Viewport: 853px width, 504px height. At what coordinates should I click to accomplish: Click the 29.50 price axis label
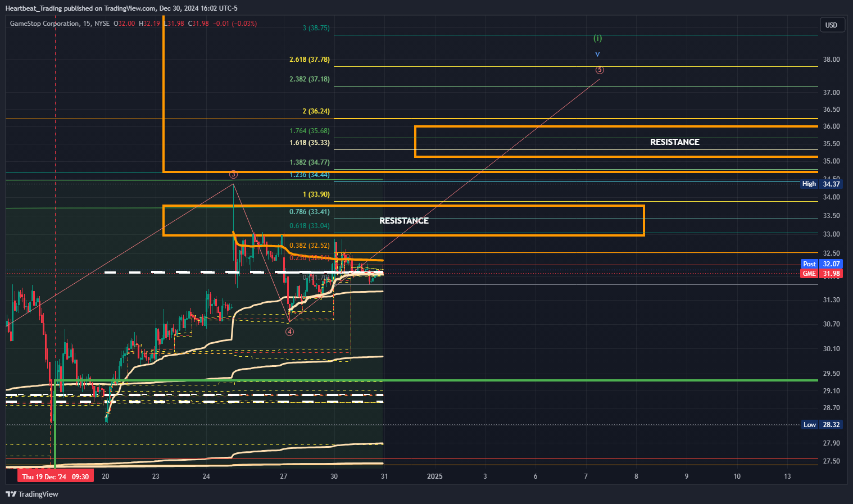click(x=832, y=374)
